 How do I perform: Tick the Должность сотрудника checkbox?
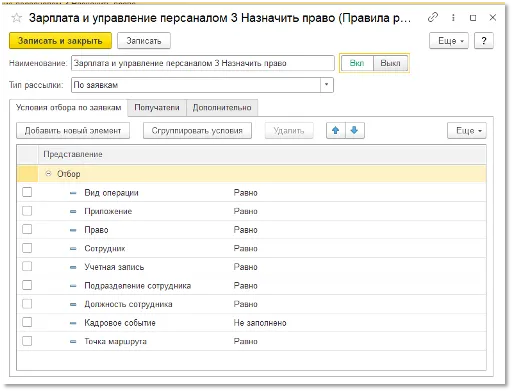point(27,304)
